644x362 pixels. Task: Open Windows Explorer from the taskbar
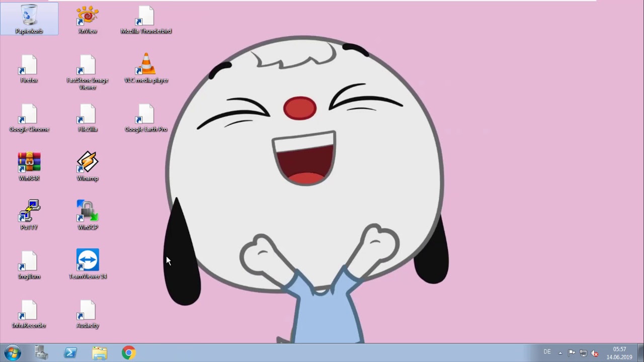click(x=100, y=353)
